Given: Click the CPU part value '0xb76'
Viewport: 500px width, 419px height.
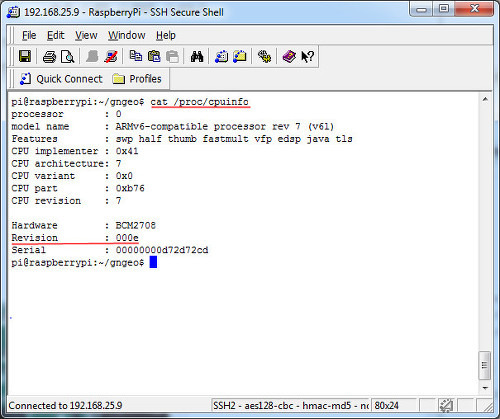Looking at the screenshot, I should click(130, 188).
